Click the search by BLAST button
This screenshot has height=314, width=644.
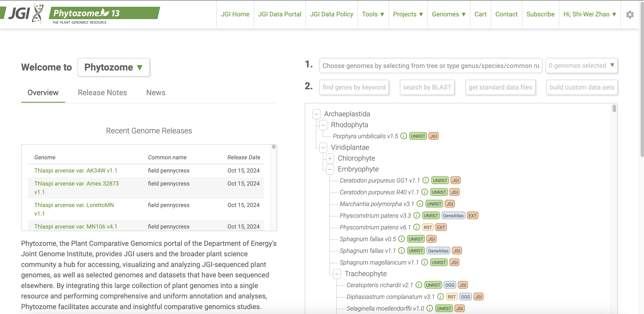[x=427, y=87]
